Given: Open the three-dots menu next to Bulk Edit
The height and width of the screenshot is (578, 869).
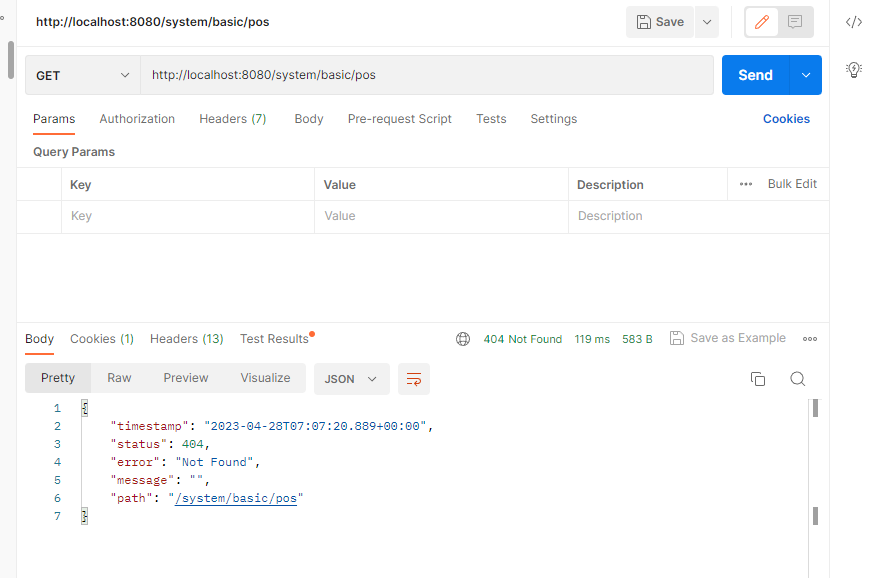Looking at the screenshot, I should click(745, 184).
